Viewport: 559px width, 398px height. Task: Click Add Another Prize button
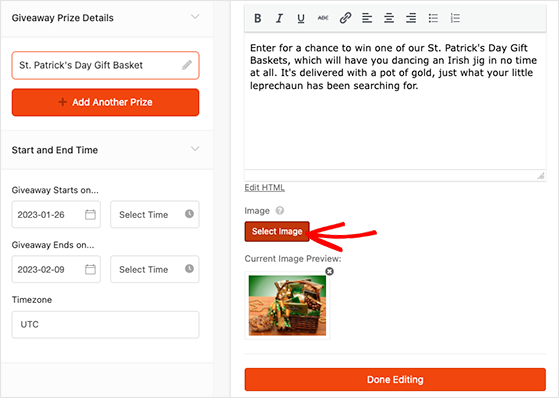coord(106,102)
